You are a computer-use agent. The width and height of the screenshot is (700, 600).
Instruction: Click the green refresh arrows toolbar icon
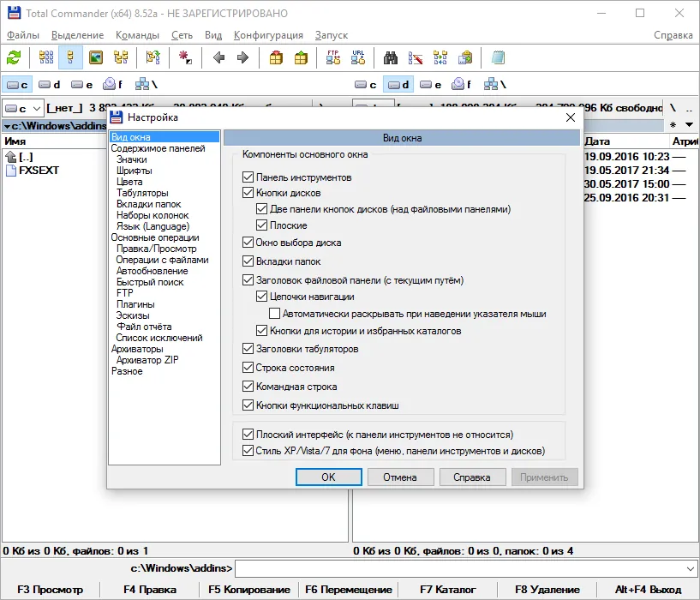[14, 57]
